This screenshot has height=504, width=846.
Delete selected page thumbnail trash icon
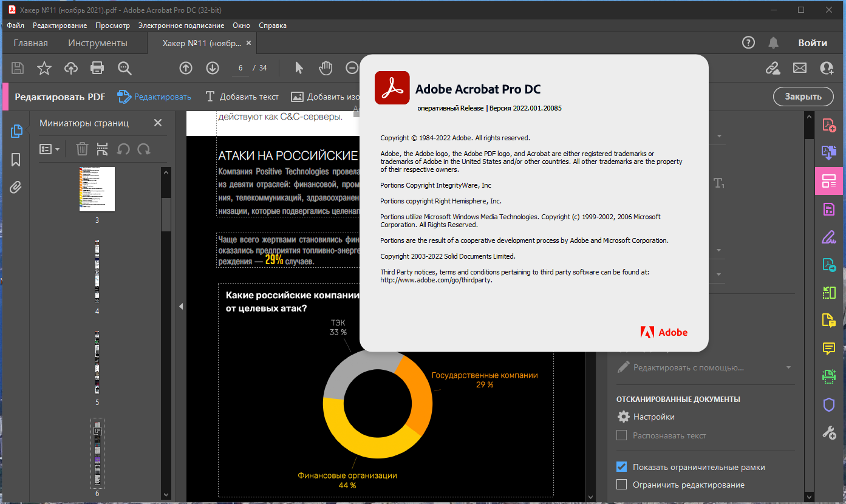pyautogui.click(x=82, y=149)
